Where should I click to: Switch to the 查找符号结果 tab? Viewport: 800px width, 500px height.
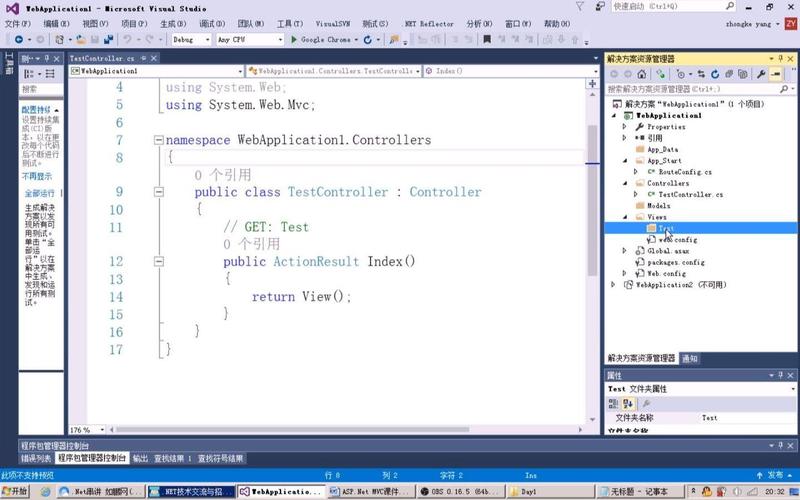click(220, 458)
